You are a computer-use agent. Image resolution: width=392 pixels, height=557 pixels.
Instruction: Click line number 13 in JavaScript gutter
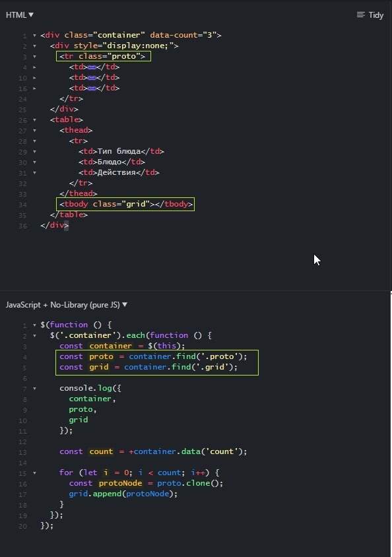[x=22, y=453]
